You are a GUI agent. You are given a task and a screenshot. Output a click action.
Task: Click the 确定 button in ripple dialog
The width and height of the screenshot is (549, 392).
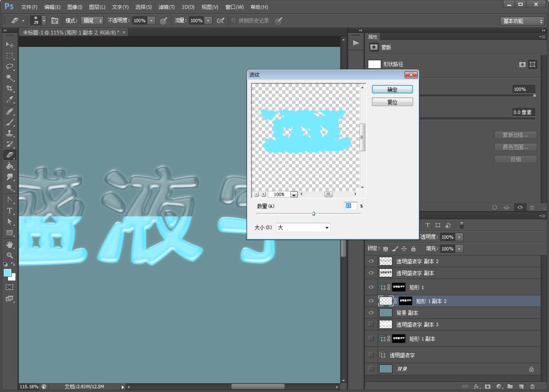tap(392, 89)
